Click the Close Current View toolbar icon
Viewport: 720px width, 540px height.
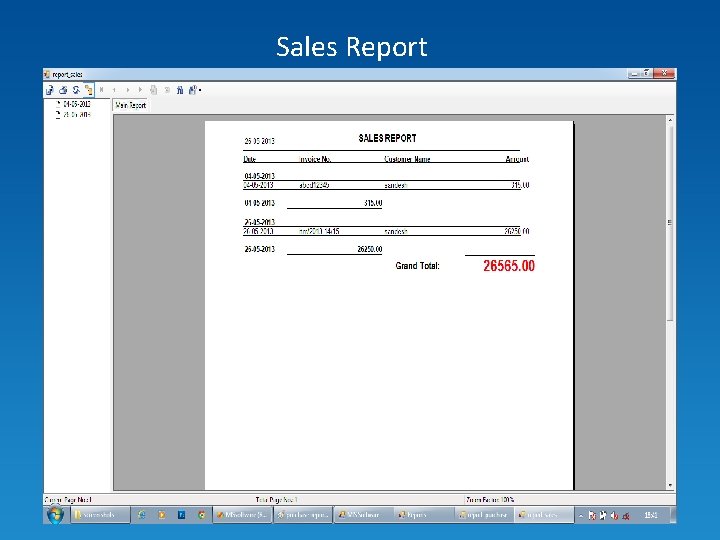point(167,90)
